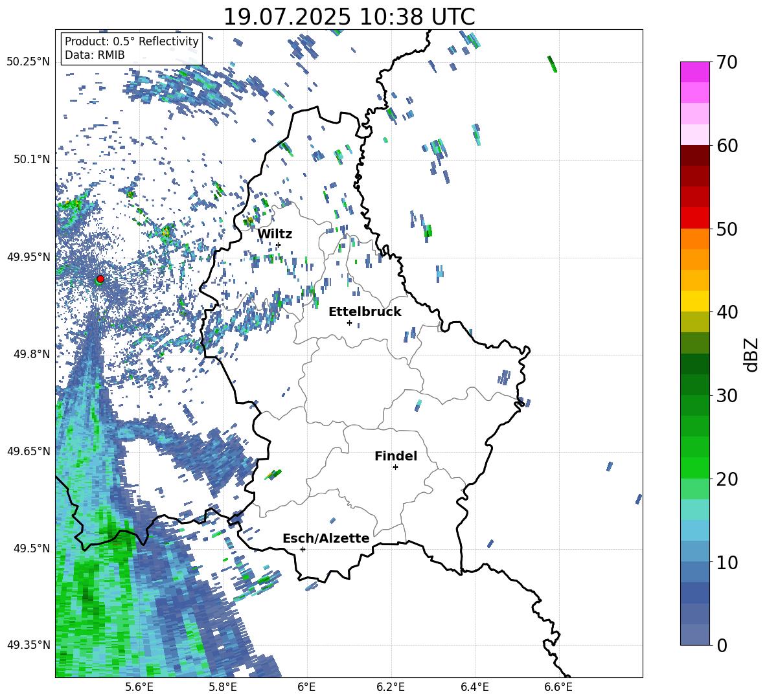
Task: Click the 0 colorbar tick label
Action: (x=722, y=645)
